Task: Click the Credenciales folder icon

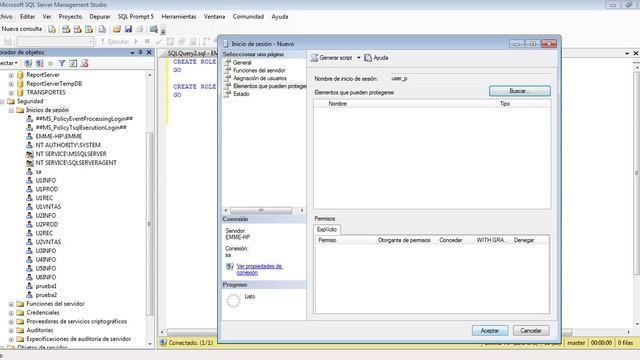Action: (20, 313)
